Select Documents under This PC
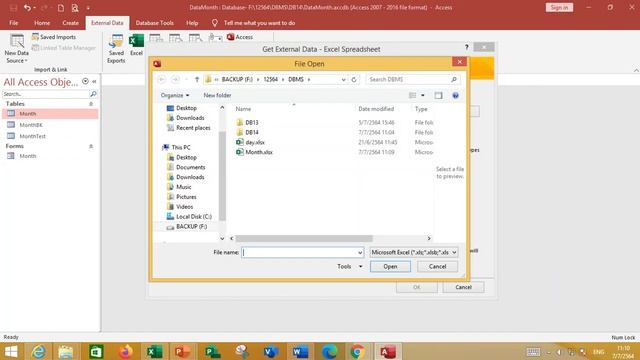The image size is (640, 360). pos(191,167)
